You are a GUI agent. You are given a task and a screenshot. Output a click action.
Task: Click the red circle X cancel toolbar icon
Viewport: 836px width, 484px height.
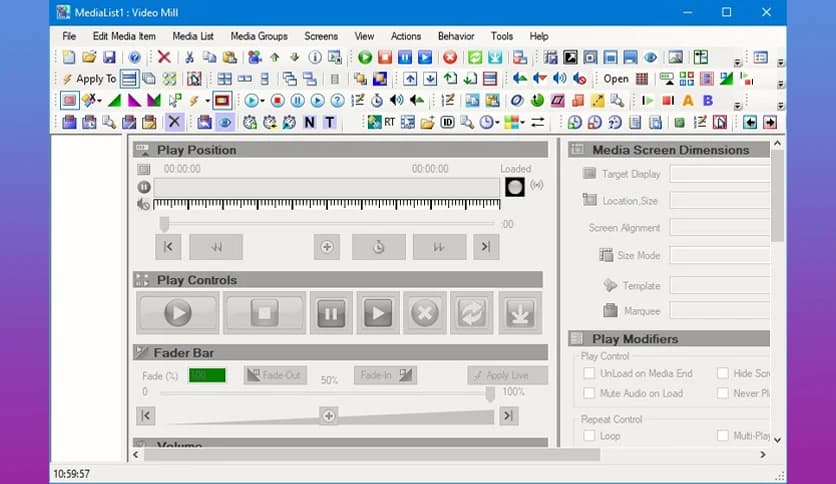click(450, 57)
